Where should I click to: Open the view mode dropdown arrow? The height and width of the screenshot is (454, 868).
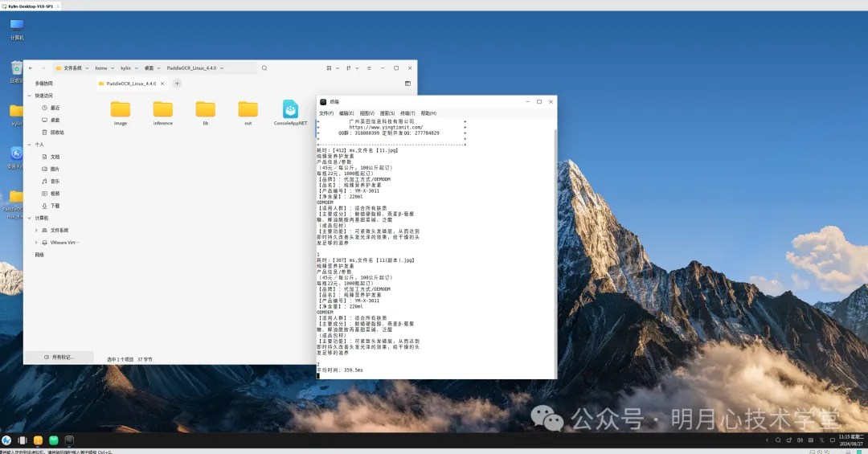[x=337, y=68]
